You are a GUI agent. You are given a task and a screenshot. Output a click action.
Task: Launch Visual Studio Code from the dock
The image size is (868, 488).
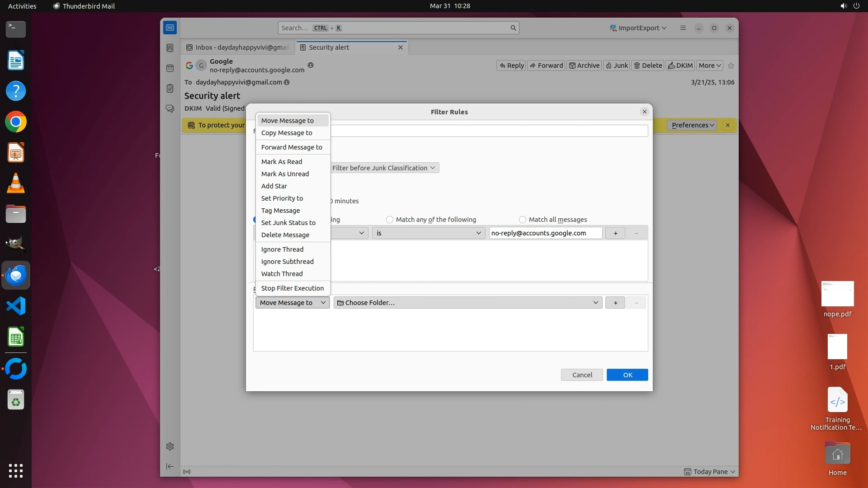click(x=16, y=306)
